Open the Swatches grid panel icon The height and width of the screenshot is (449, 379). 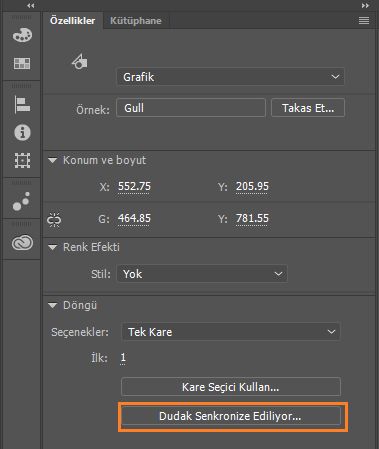[22, 63]
